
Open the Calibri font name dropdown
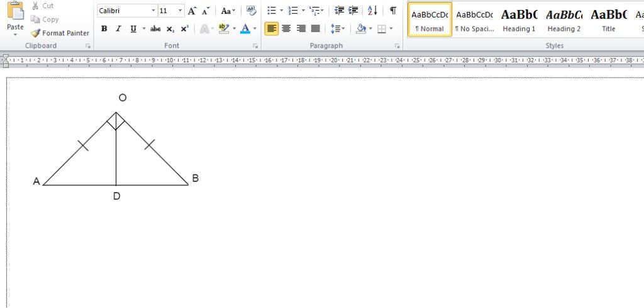[153, 11]
